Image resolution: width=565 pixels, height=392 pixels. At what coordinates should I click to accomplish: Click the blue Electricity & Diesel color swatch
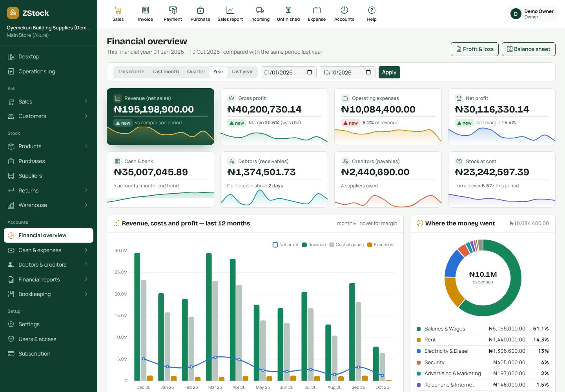tap(419, 351)
